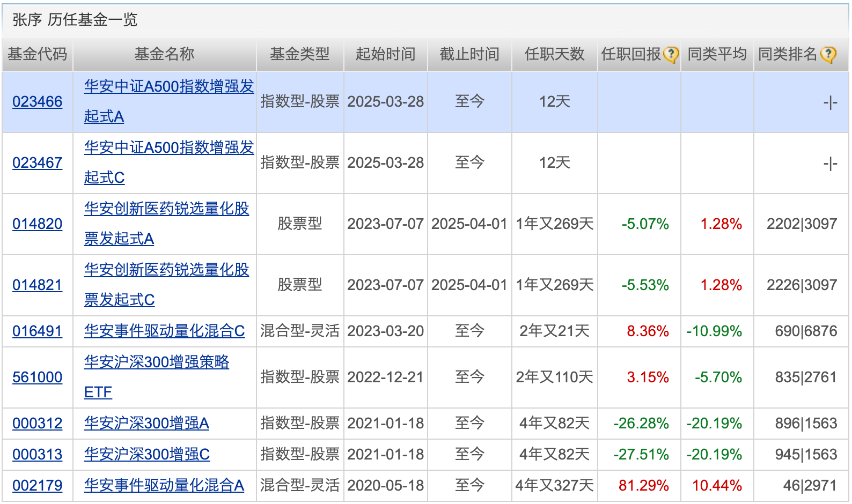Click help icon next to 同类排名
The height and width of the screenshot is (504, 852).
[828, 55]
